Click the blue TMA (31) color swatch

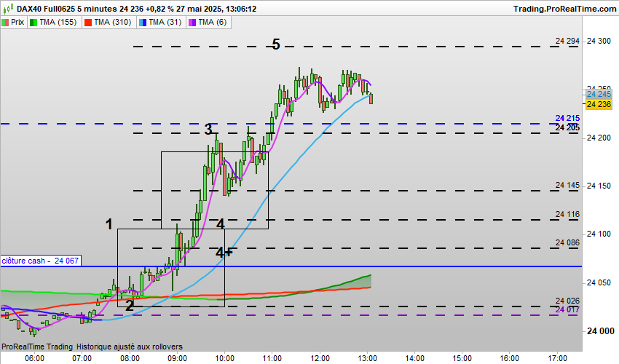(143, 23)
